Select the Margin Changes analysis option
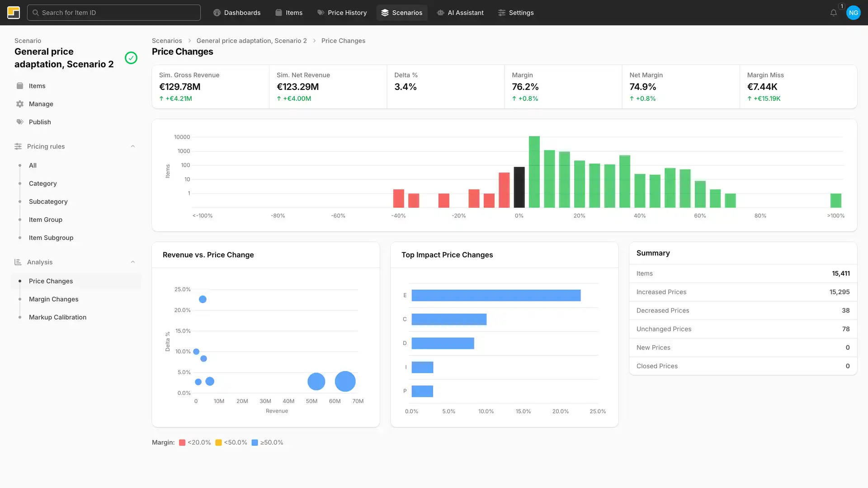The image size is (868, 488). 53,299
